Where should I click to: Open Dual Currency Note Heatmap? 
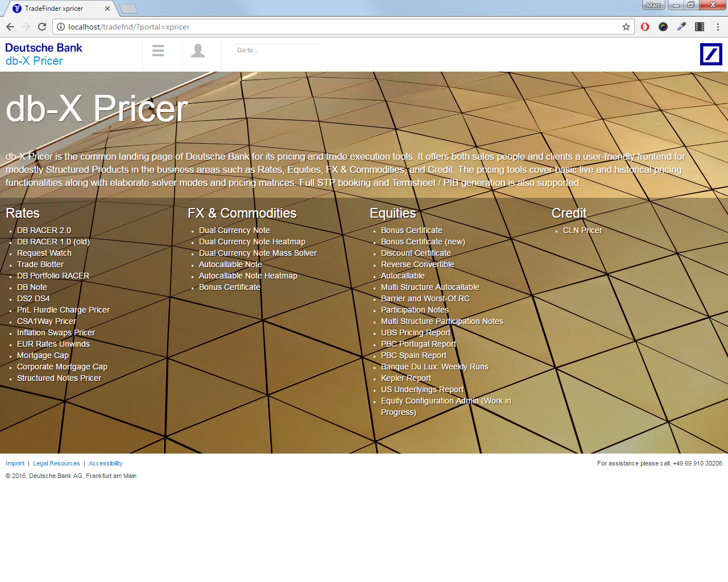tap(252, 242)
